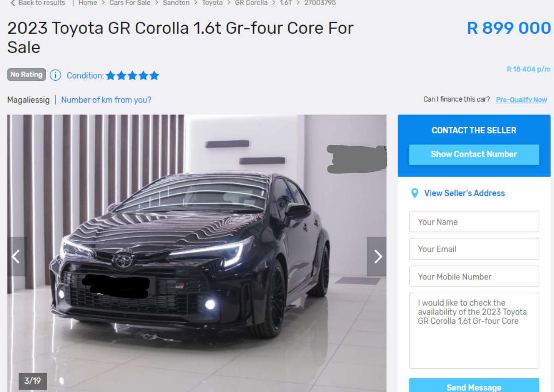
Task: Open the Pre-Qualify Now link
Action: click(522, 100)
